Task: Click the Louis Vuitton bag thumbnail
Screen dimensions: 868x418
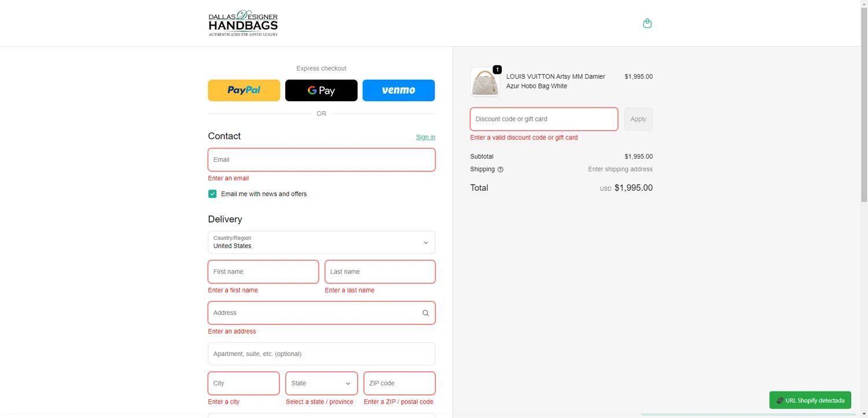Action: (x=485, y=82)
